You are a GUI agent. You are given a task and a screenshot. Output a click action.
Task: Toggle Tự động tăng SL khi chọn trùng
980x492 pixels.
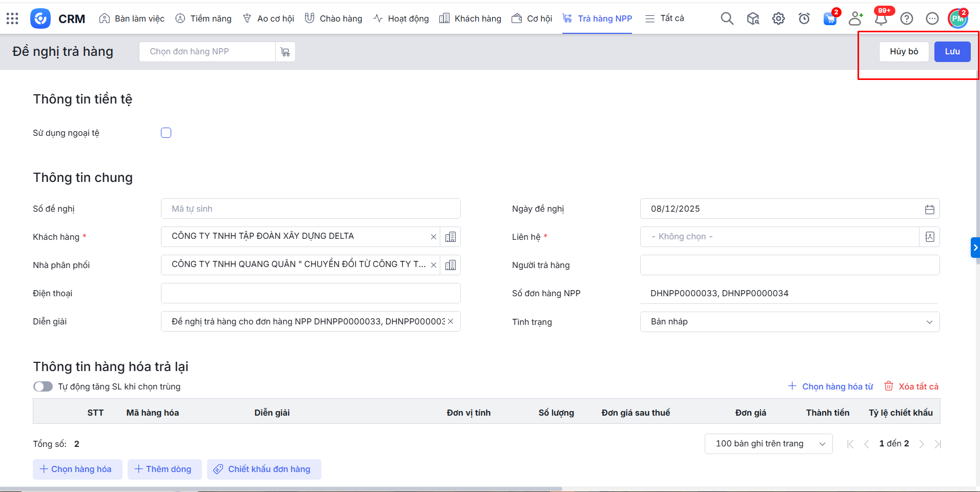(x=43, y=386)
